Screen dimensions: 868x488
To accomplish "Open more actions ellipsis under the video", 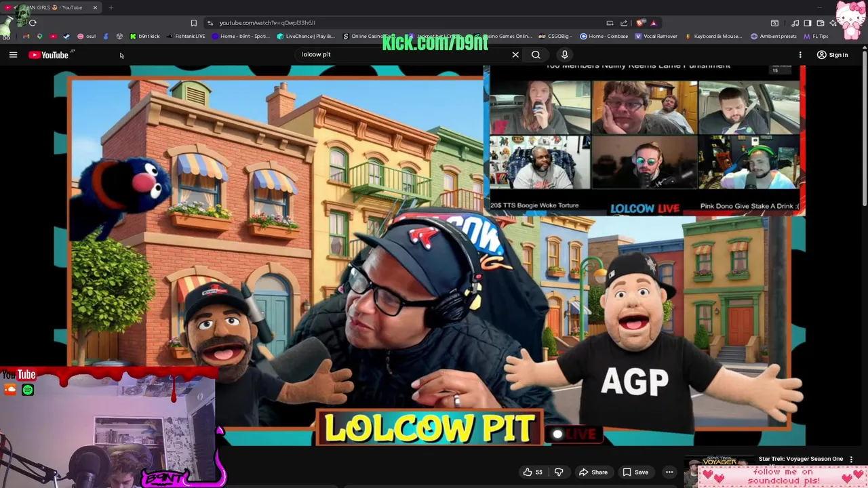I will pyautogui.click(x=669, y=472).
